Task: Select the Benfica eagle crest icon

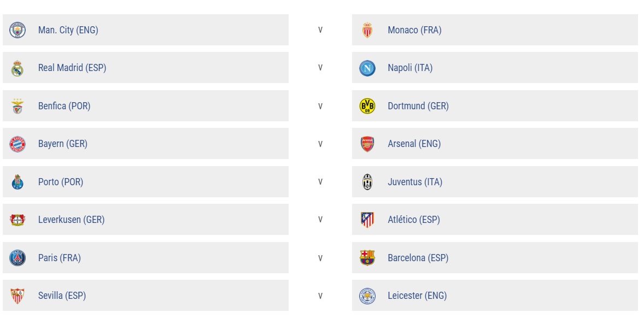Action: point(17,106)
